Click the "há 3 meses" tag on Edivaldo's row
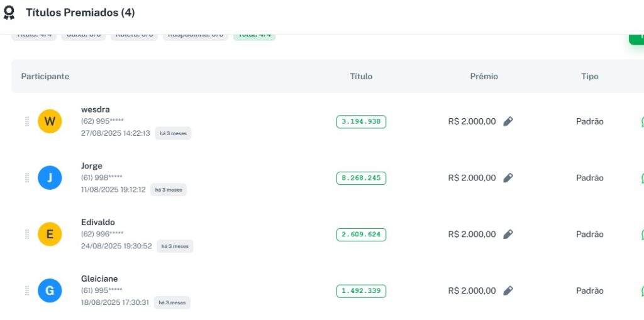The image size is (644, 320). [x=175, y=246]
